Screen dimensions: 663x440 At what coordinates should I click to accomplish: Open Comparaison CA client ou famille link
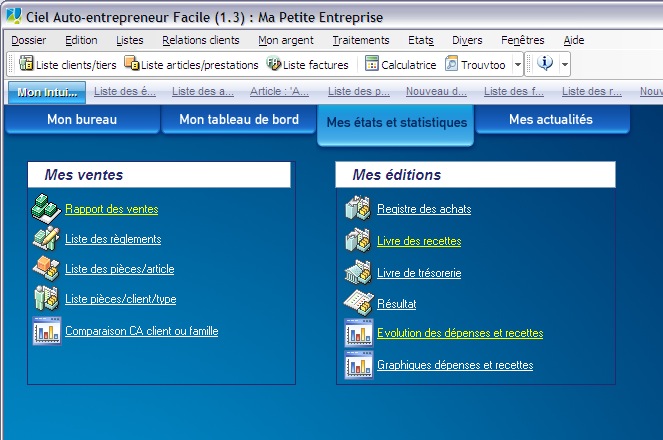[x=142, y=331]
